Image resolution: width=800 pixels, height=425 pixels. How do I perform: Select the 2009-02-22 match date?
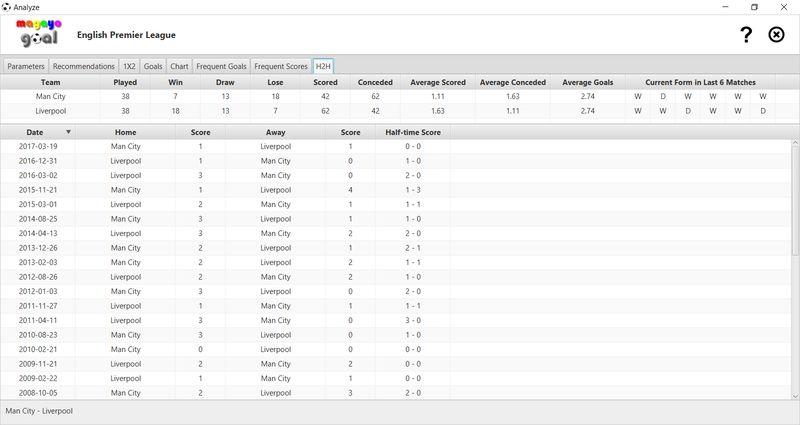pos(38,379)
